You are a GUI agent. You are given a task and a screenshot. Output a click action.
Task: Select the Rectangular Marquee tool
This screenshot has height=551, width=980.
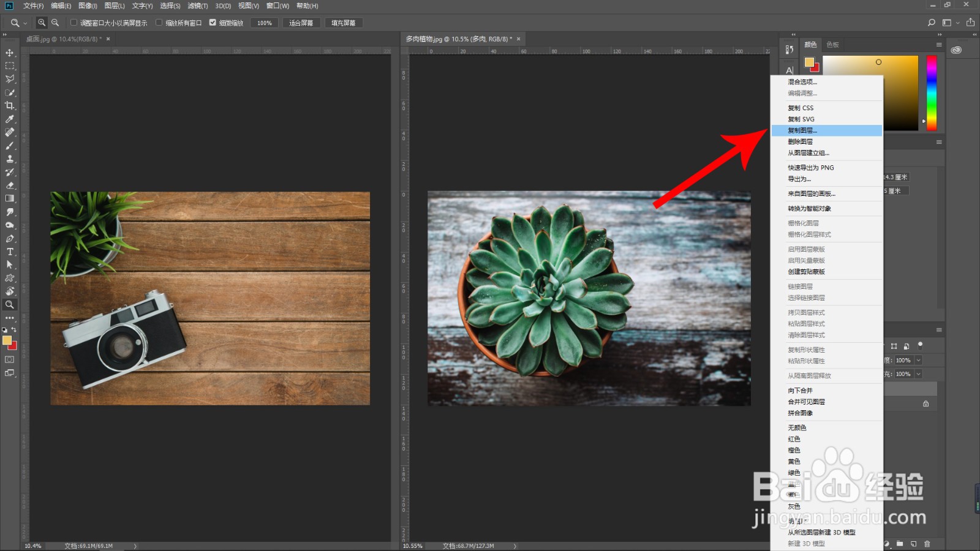coord(10,66)
